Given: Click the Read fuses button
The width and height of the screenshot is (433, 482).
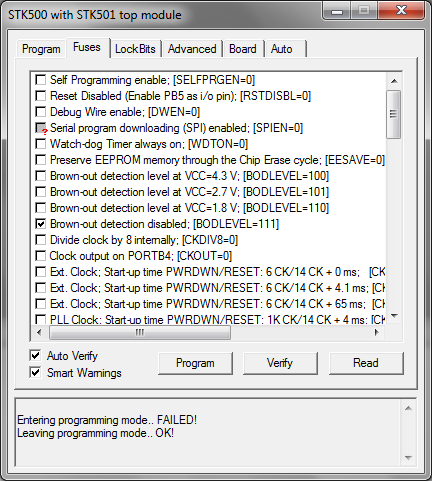Looking at the screenshot, I should [366, 363].
